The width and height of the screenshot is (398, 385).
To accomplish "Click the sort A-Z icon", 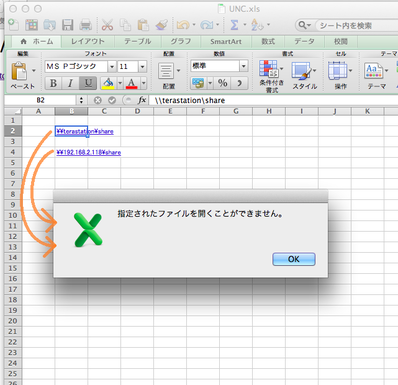I will (x=257, y=25).
